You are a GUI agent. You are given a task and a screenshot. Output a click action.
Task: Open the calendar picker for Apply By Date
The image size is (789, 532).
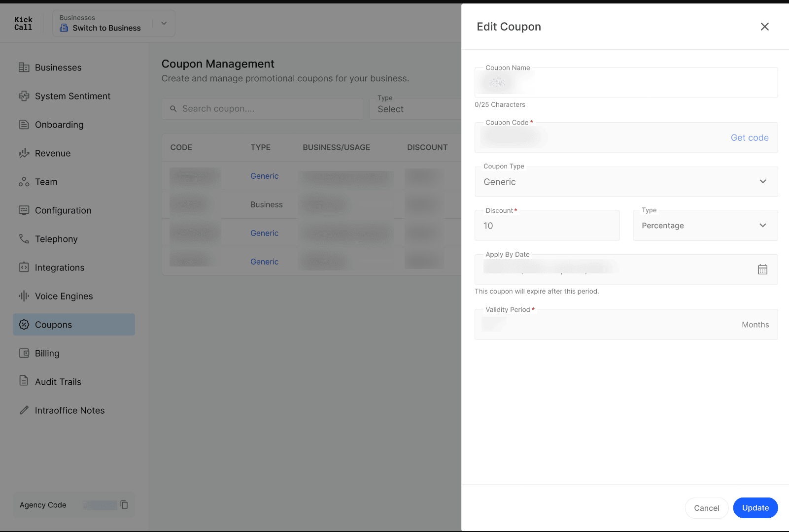pos(762,269)
